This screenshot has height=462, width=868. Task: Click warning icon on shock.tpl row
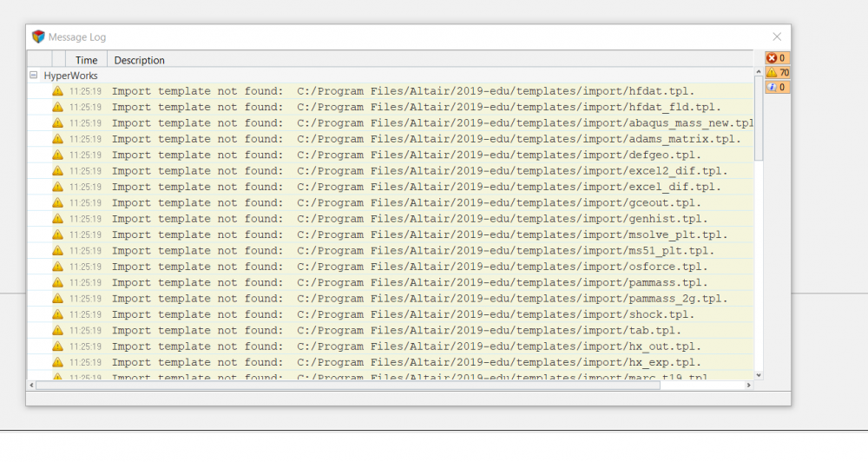tap(57, 314)
